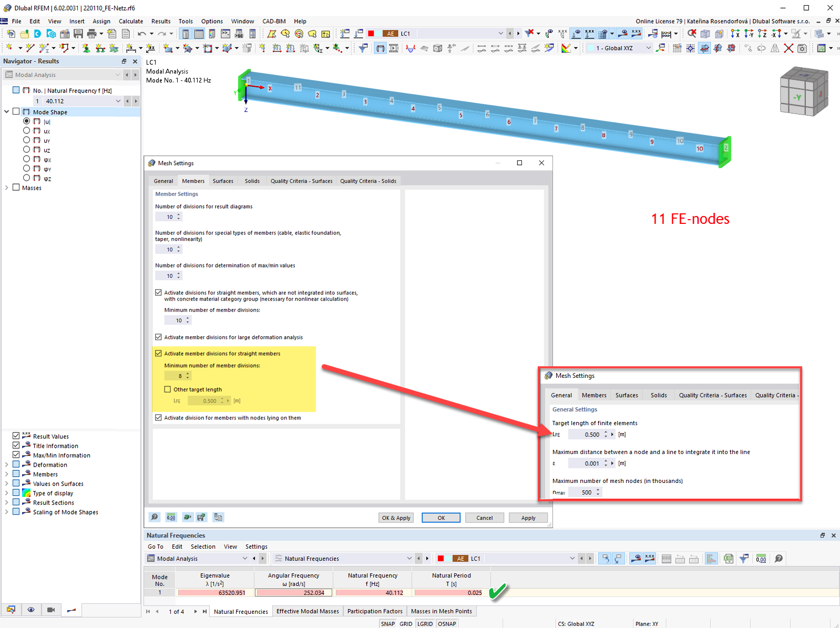Open the Natural Frequencies table dropdown
Viewport: 840px width, 628px height.
point(409,559)
